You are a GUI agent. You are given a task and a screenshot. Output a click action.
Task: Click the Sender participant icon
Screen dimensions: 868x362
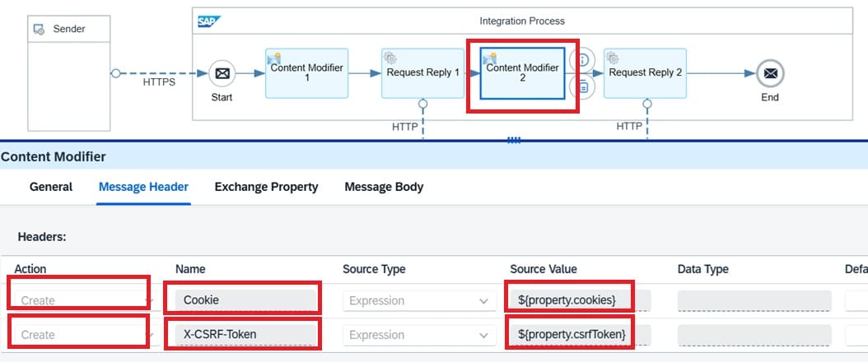(x=39, y=30)
